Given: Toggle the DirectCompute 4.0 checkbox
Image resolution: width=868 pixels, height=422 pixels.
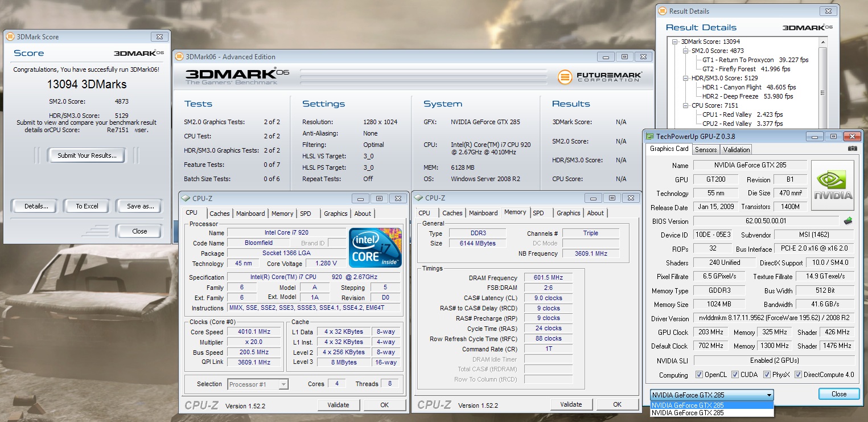Looking at the screenshot, I should [798, 375].
